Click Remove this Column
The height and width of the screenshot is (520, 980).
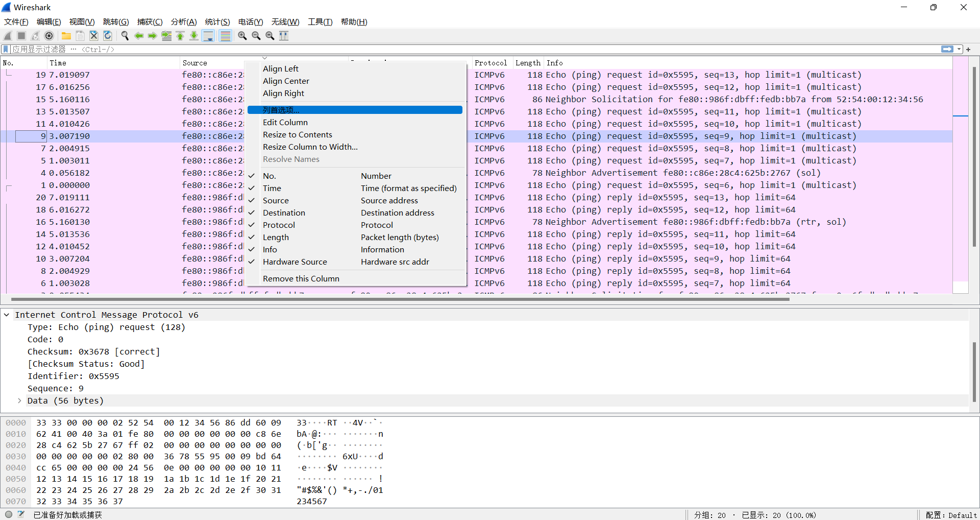[355, 278]
